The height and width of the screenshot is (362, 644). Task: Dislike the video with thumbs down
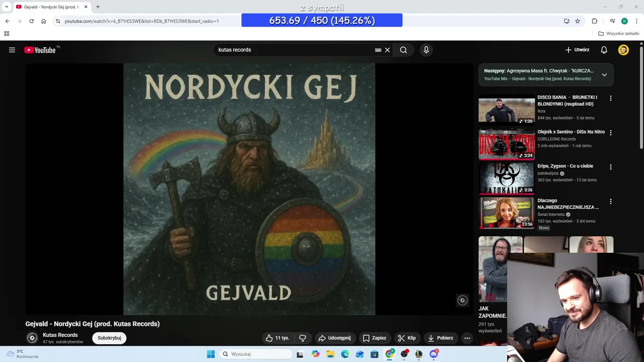point(303,338)
